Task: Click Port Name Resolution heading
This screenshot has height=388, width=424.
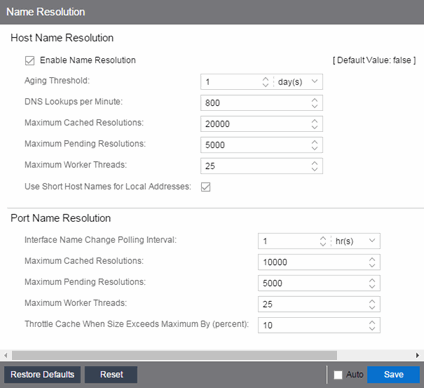Action: pos(61,218)
